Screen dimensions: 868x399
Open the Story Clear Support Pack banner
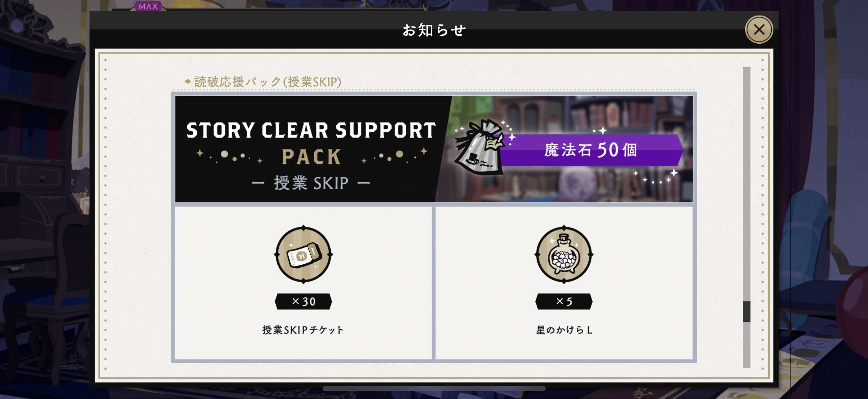pos(434,149)
